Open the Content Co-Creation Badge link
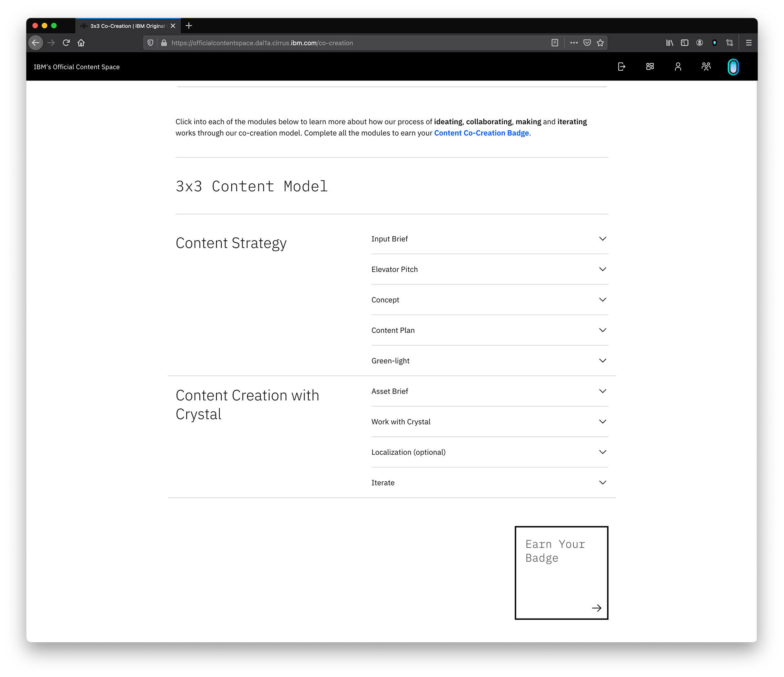 point(481,133)
